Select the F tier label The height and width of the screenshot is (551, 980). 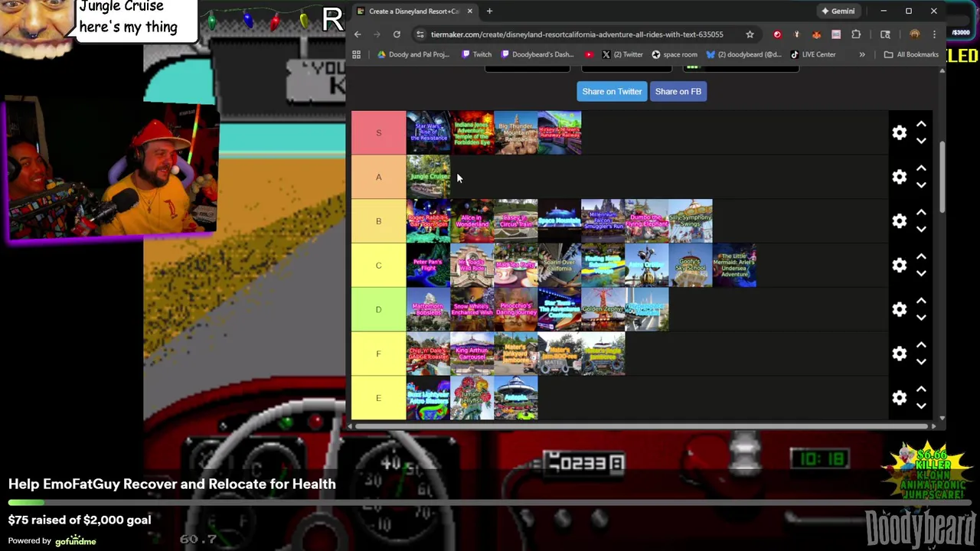point(378,354)
